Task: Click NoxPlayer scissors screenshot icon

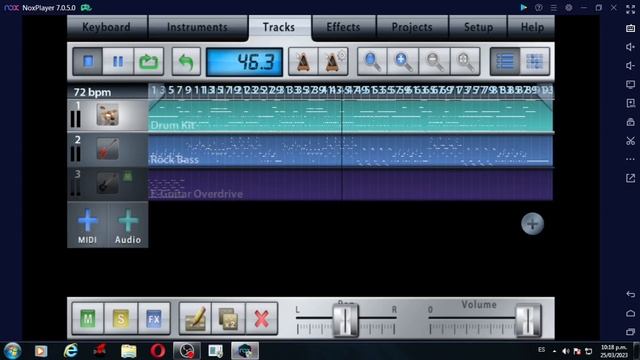Action: point(631,141)
